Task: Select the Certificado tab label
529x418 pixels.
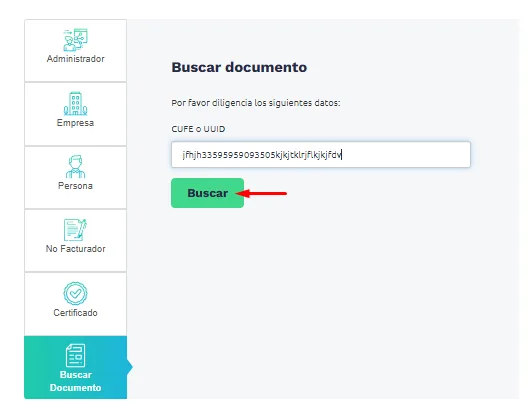Action: 75,313
